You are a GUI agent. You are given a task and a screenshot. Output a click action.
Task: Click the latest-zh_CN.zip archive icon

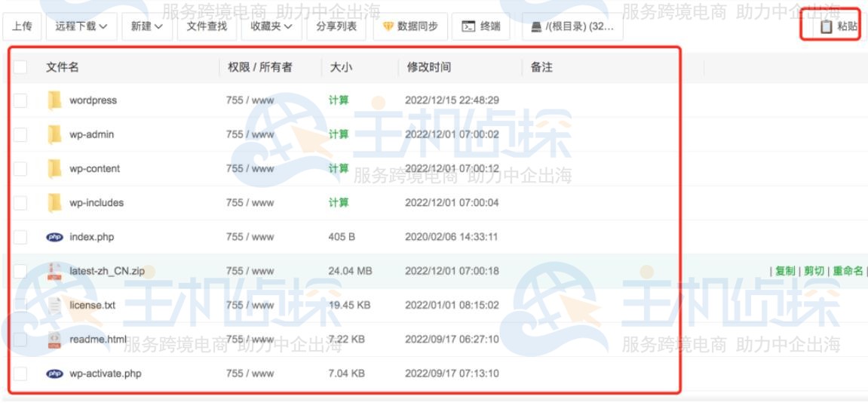(x=54, y=271)
